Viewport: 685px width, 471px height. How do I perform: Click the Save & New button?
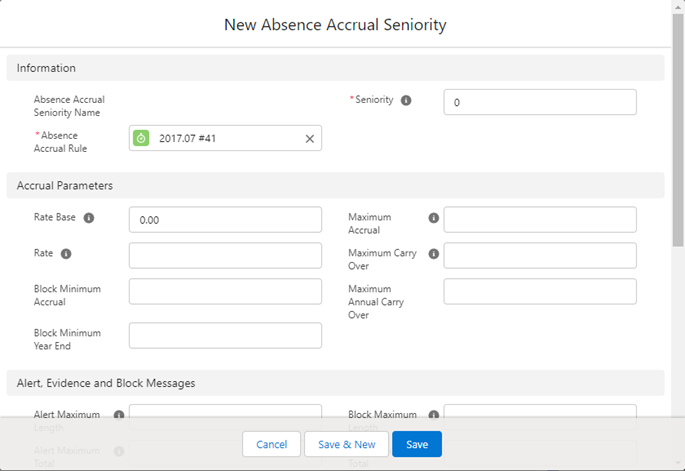[346, 444]
